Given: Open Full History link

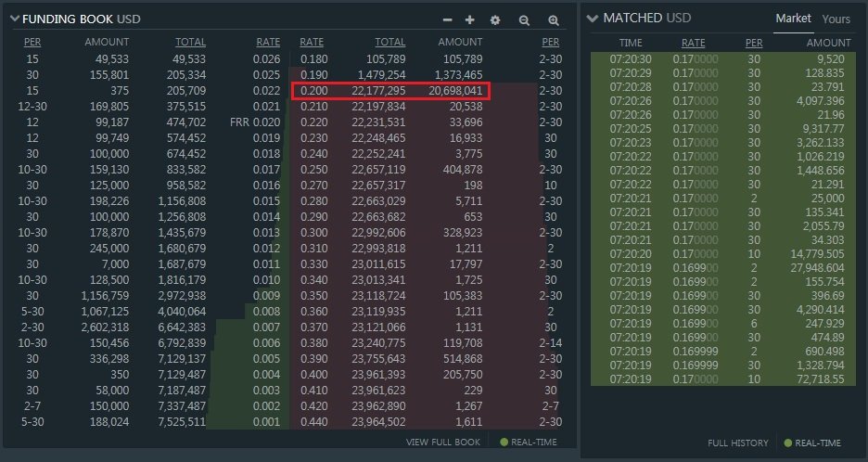Looking at the screenshot, I should 738,443.
